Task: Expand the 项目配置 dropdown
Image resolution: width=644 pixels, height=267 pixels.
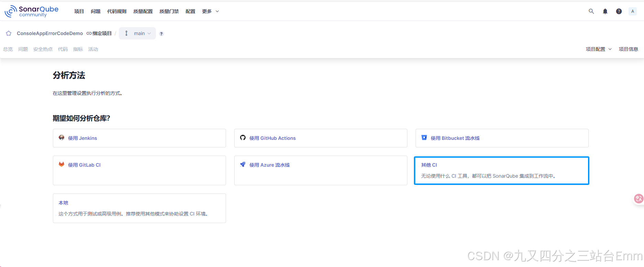Action: coord(599,49)
